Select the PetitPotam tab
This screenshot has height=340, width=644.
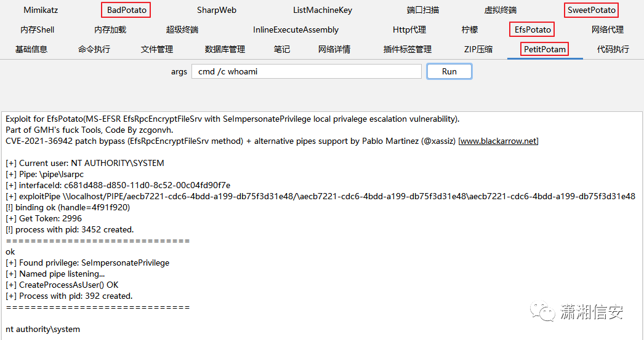tap(545, 49)
